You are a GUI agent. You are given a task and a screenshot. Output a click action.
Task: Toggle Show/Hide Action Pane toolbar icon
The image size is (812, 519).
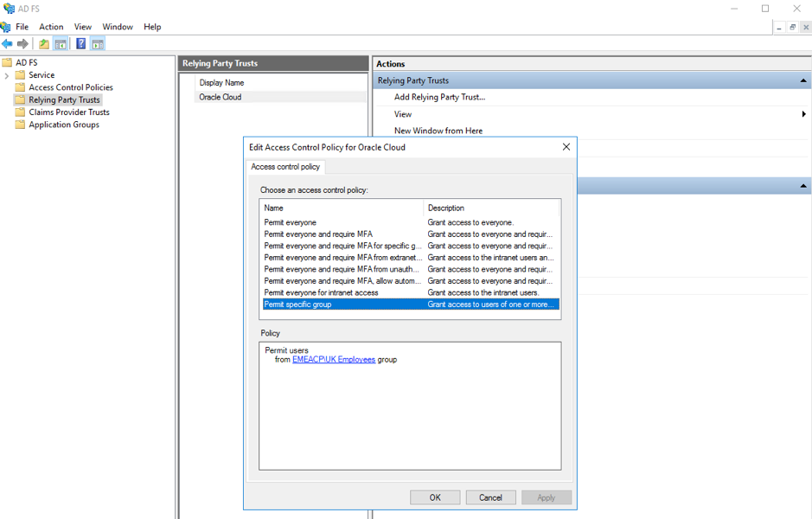tap(98, 44)
